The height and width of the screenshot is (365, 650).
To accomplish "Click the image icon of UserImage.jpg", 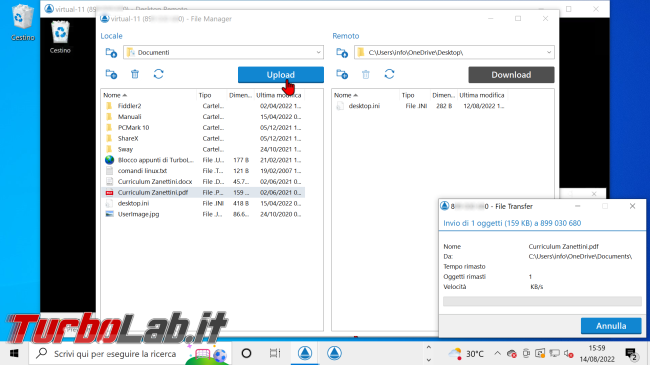I will (109, 214).
